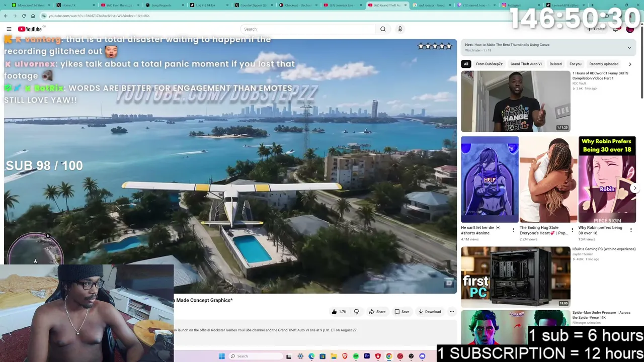Viewport: 644px width, 362px height.
Task: Start voice search with microphone icon
Action: click(x=400, y=29)
